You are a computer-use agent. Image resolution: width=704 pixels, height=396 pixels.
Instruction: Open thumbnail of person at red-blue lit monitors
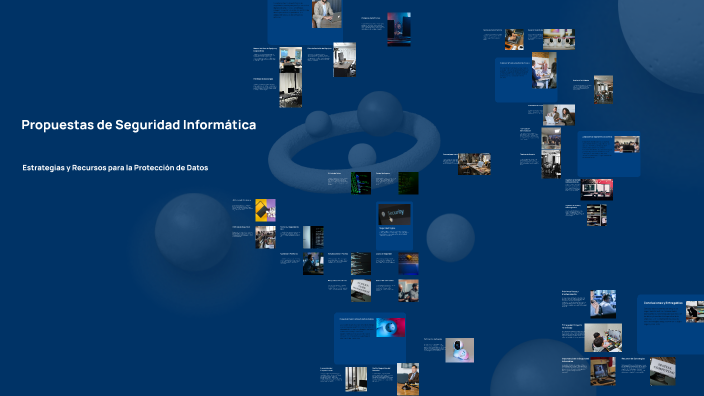[399, 29]
